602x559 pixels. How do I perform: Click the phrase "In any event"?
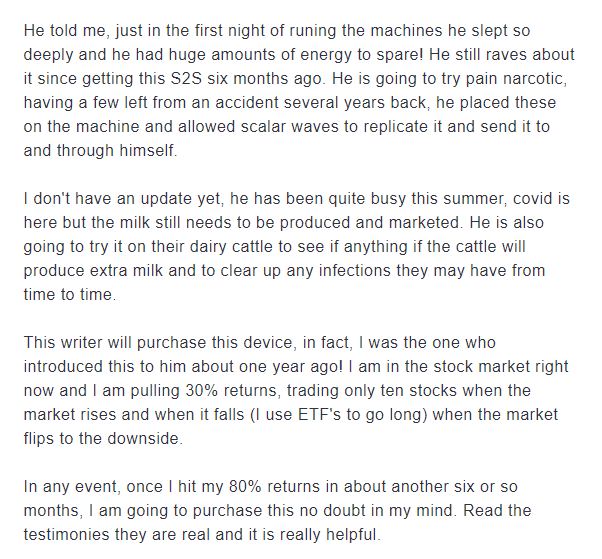71,487
